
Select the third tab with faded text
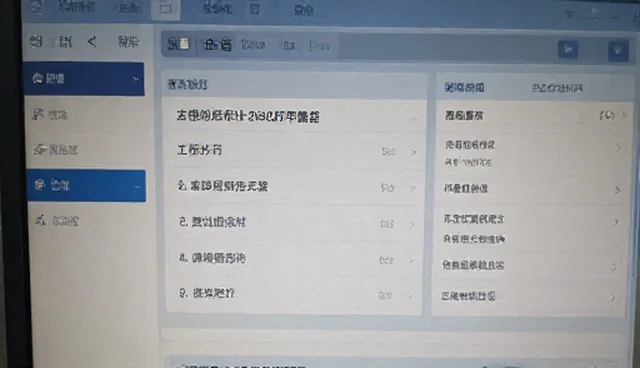tap(253, 44)
